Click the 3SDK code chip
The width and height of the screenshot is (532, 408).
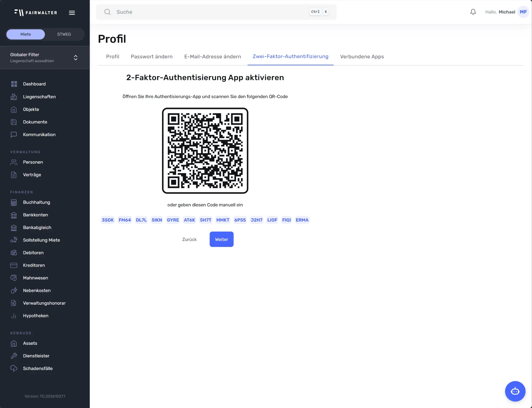pyautogui.click(x=108, y=220)
